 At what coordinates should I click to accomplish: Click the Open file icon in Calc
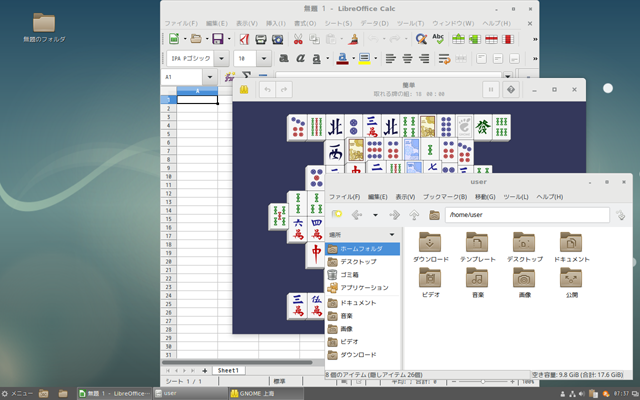196,39
